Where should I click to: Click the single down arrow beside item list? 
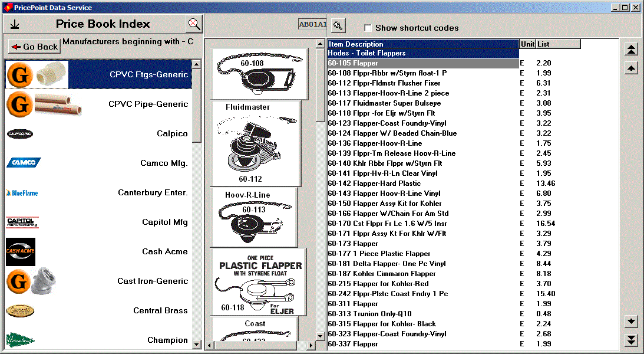click(x=631, y=321)
